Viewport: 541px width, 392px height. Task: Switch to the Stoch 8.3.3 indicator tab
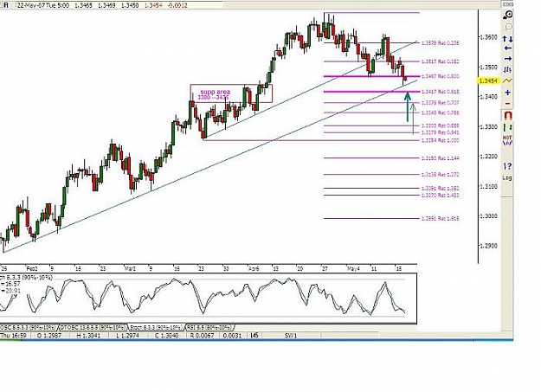click(156, 327)
